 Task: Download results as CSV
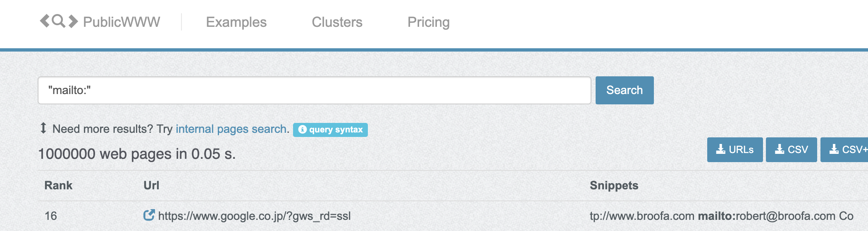click(x=791, y=149)
